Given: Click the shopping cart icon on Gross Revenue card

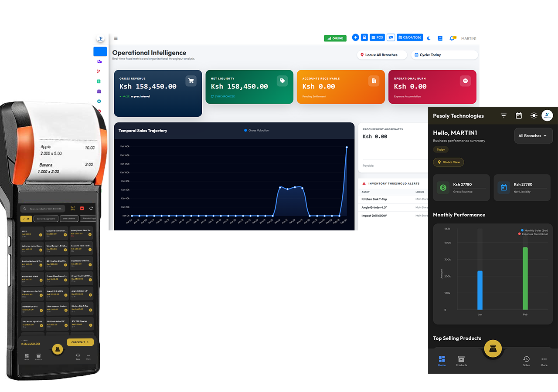Looking at the screenshot, I should [191, 81].
